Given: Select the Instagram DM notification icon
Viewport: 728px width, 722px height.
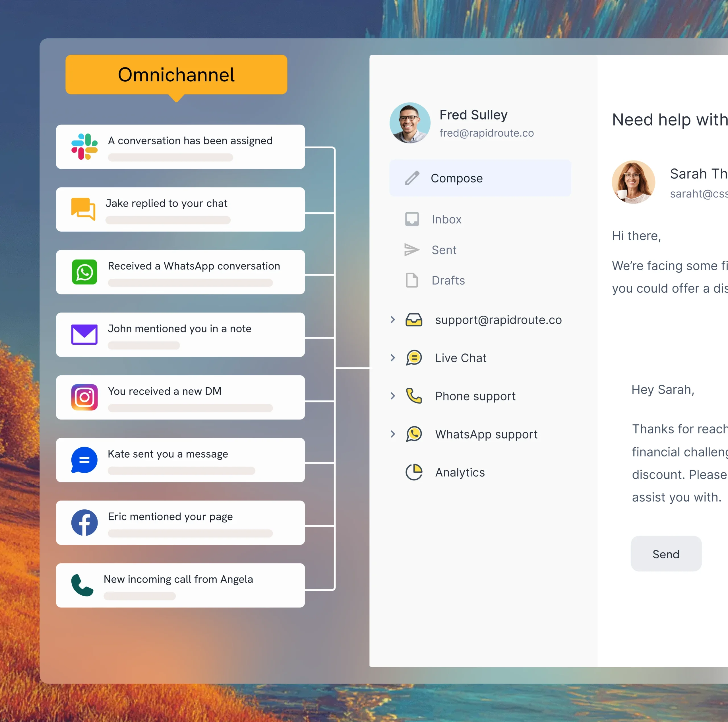Looking at the screenshot, I should click(84, 397).
